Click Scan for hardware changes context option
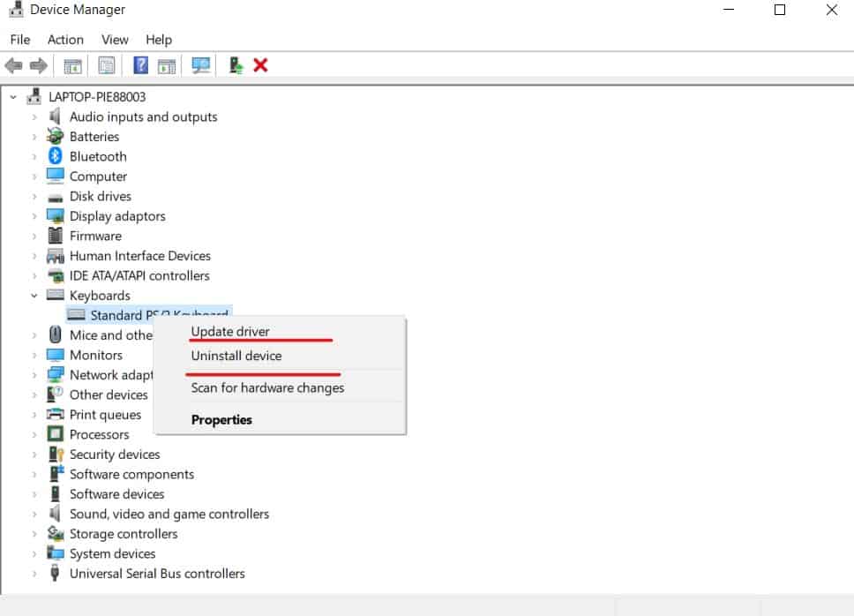The image size is (854, 616). point(266,387)
